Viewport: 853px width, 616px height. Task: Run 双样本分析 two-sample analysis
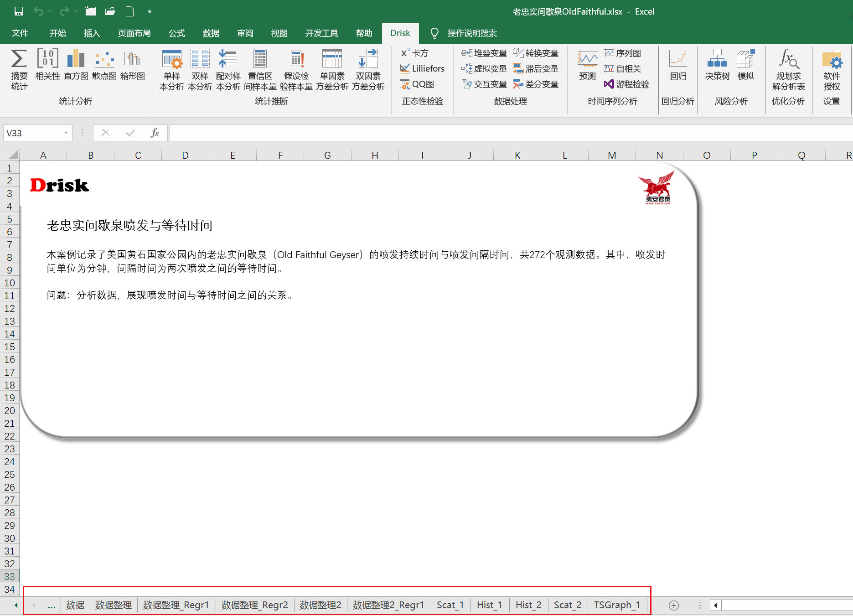(200, 70)
